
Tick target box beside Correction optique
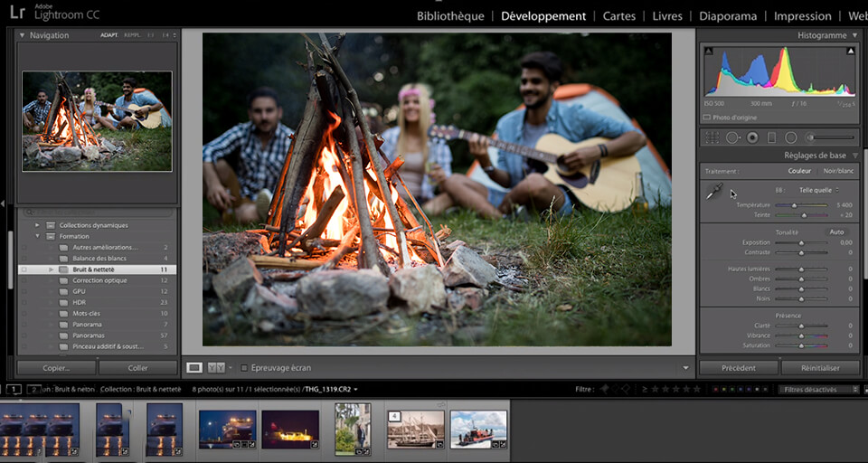(x=24, y=281)
